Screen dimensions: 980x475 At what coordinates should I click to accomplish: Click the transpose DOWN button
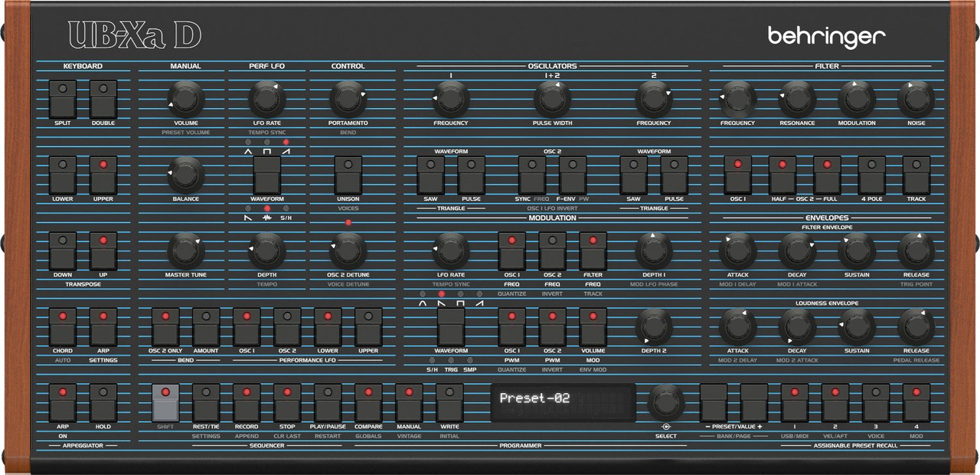[63, 251]
